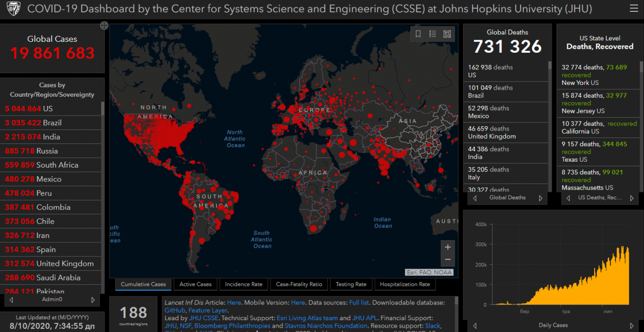The width and height of the screenshot is (644, 332).
Task: Click left arrow beside Daily Cases
Action: click(474, 325)
